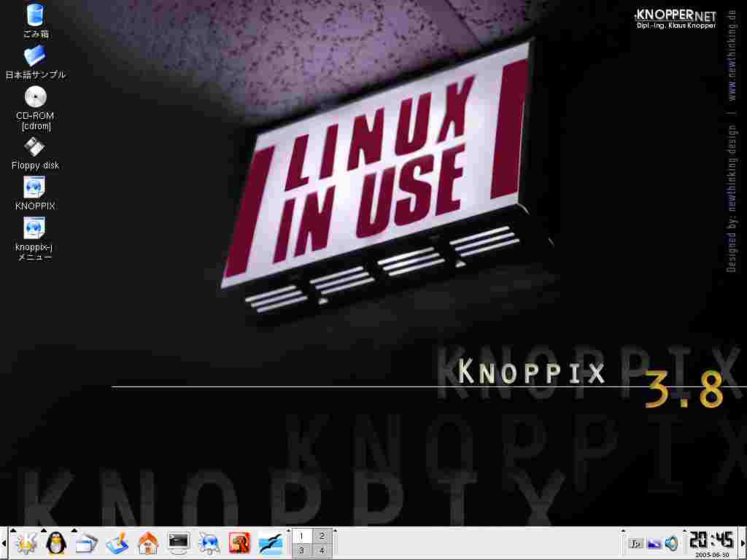Open the CD-ROM [cdrom] desktop icon
Image resolution: width=747 pixels, height=560 pixels.
(35, 97)
